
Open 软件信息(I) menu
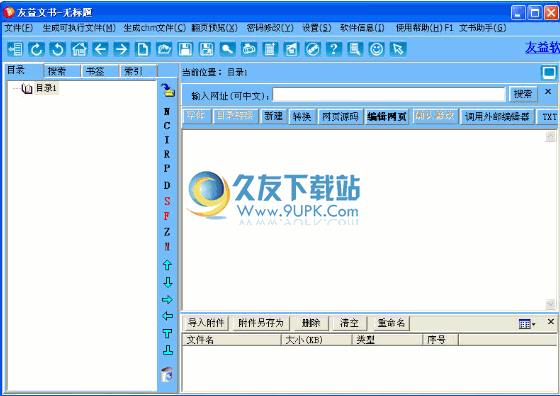362,28
